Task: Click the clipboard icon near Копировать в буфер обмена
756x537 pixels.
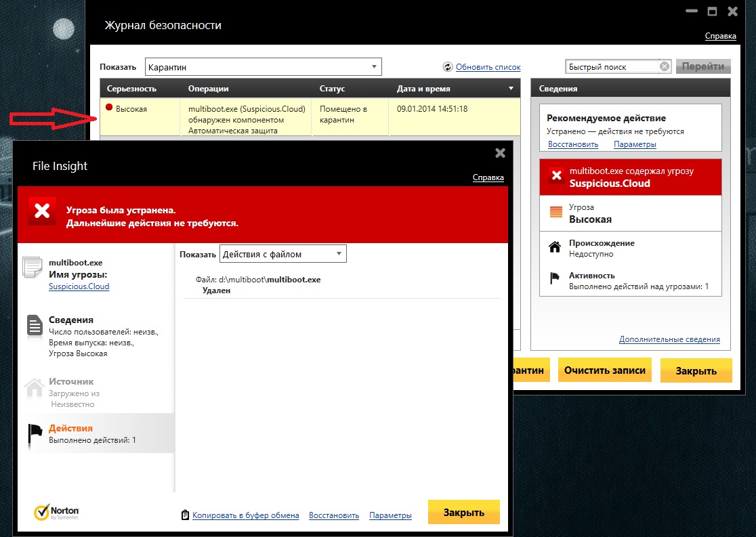Action: pos(185,515)
